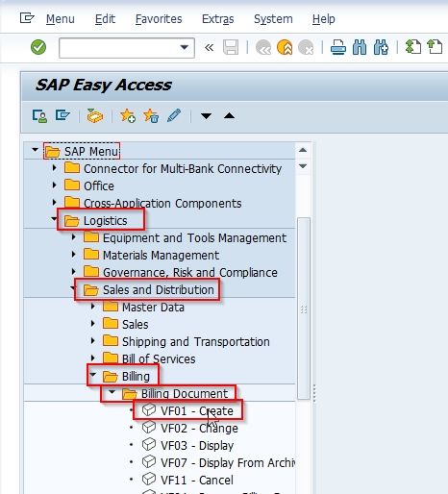The width and height of the screenshot is (448, 494).
Task: Open the Favorites menu
Action: click(159, 19)
